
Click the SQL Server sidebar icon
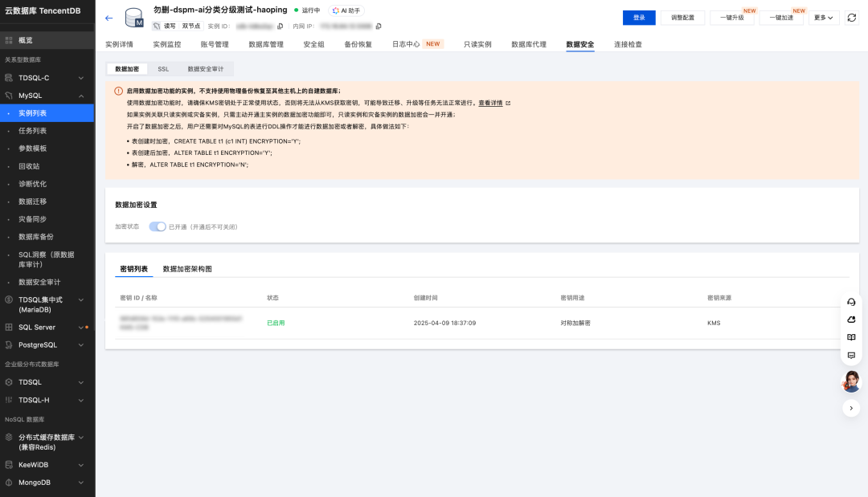(9, 328)
